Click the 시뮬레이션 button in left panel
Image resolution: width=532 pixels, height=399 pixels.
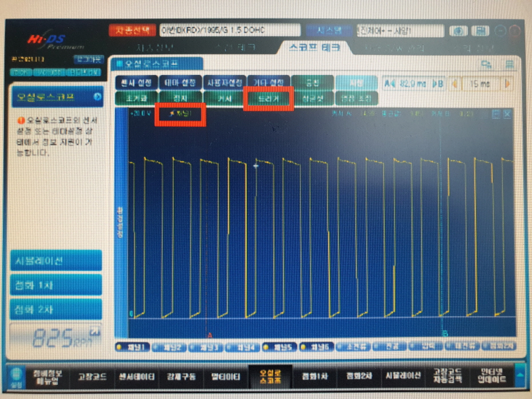(56, 261)
